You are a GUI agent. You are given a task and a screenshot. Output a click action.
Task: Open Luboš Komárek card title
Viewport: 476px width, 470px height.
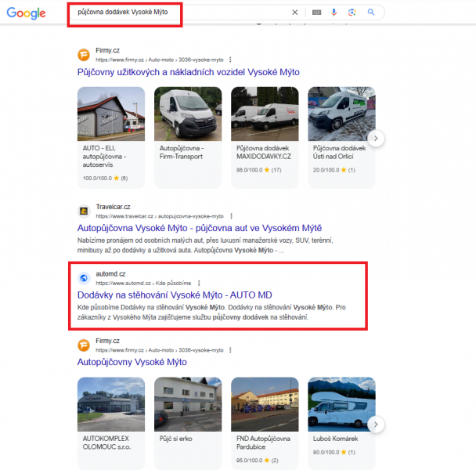click(335, 439)
